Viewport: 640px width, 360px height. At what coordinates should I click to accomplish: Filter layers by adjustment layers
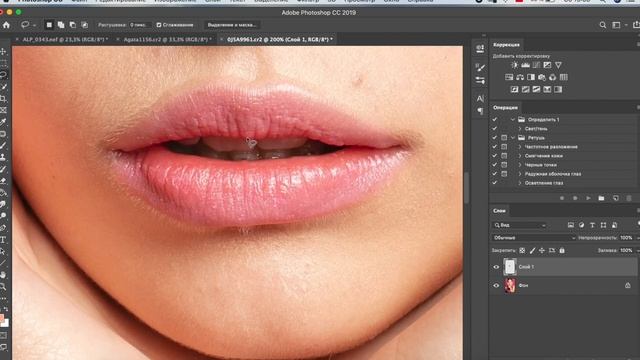tap(581, 225)
